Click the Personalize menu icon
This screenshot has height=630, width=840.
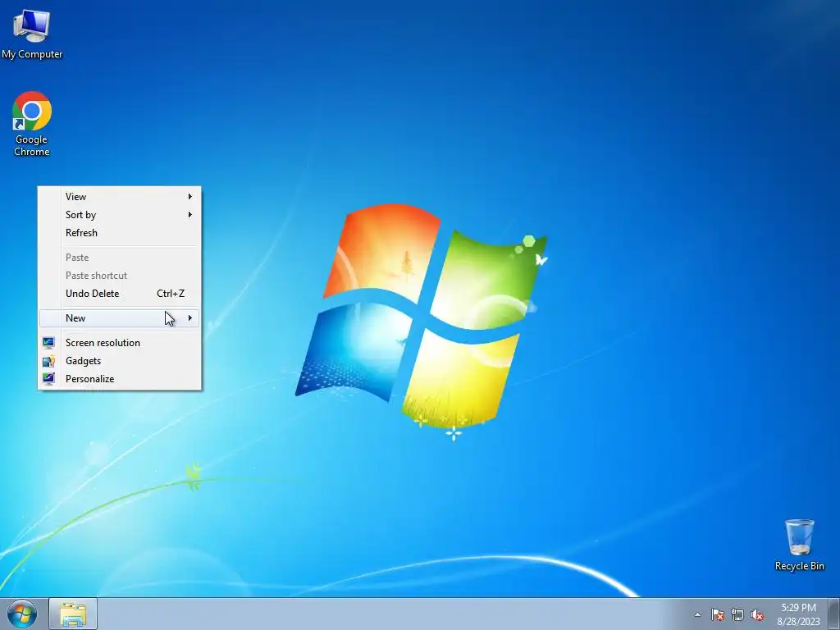point(48,379)
